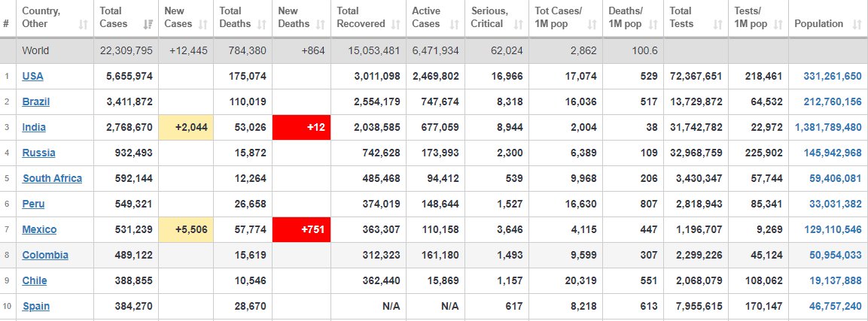This screenshot has height=321, width=868.
Task: Open South Africa country link
Action: click(53, 178)
